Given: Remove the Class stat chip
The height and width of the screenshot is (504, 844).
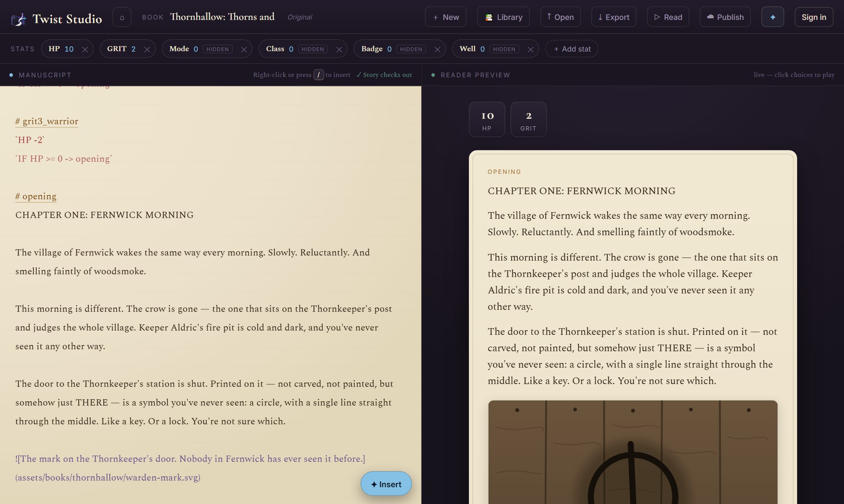Looking at the screenshot, I should coord(339,49).
